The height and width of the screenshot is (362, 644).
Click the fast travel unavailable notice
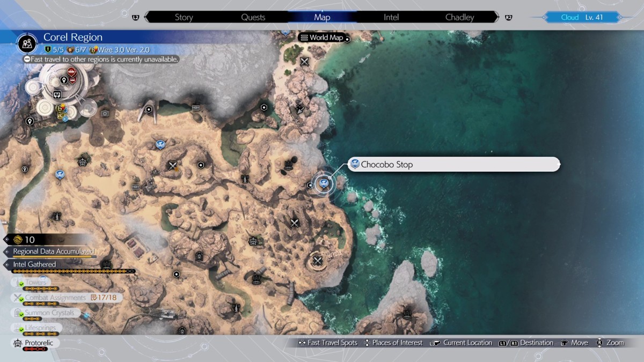pyautogui.click(x=101, y=60)
